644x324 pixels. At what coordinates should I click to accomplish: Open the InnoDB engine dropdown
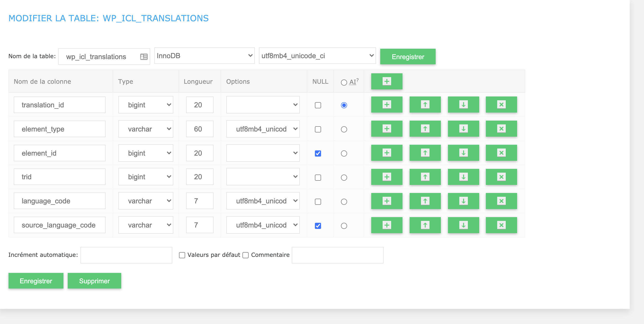click(x=204, y=56)
